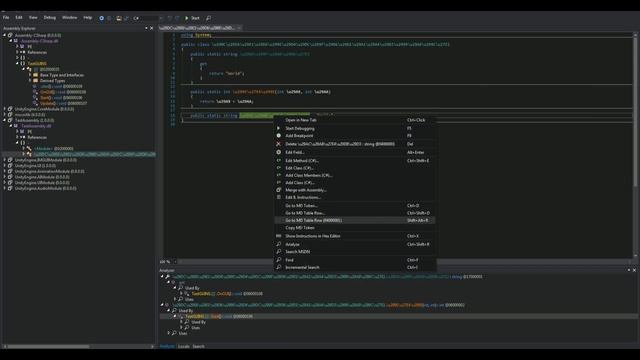
Task: Open the Edit menu
Action: tap(19, 18)
